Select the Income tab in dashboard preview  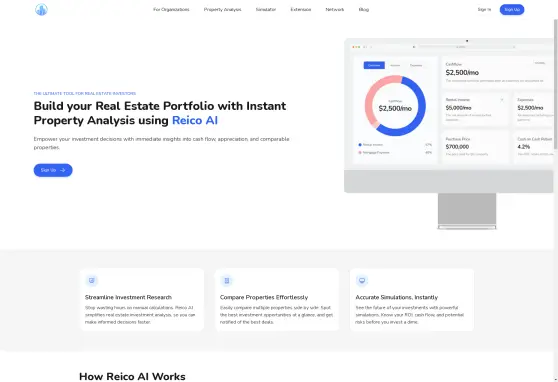pos(395,65)
